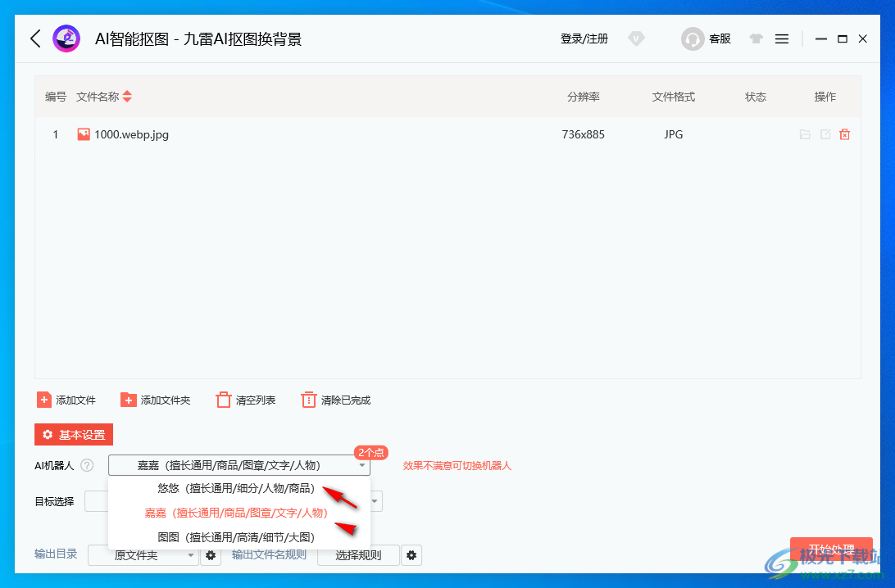Expand the 目标选择 dropdown arrow

coord(375,501)
